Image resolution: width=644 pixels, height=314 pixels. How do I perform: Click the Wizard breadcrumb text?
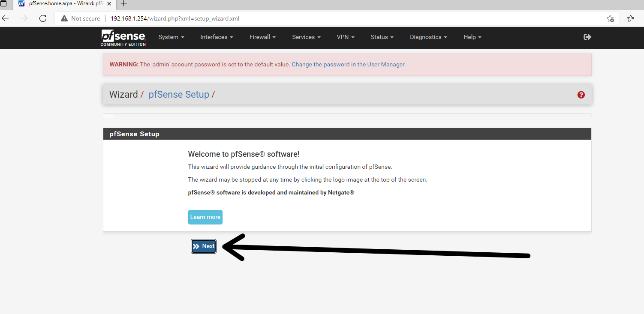pyautogui.click(x=123, y=94)
